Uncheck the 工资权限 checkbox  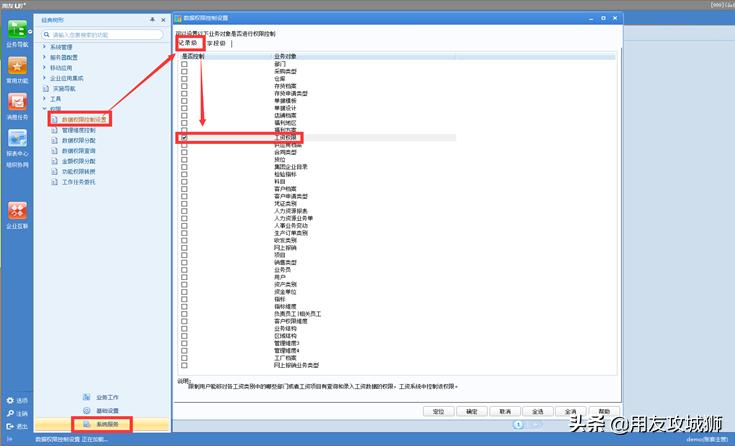184,137
